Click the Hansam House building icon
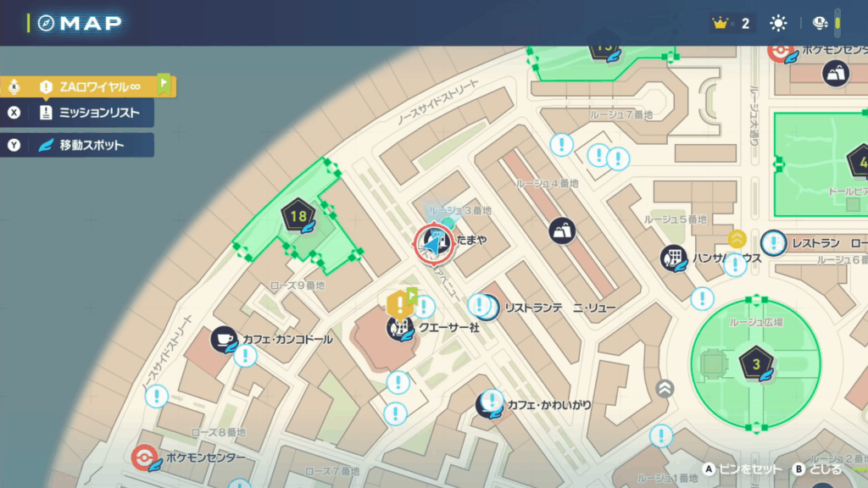The image size is (868, 488). [674, 258]
